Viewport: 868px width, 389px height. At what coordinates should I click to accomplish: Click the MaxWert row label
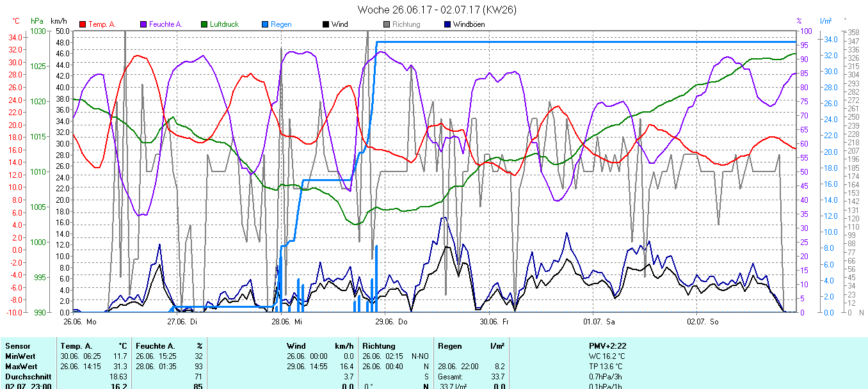coord(22,367)
